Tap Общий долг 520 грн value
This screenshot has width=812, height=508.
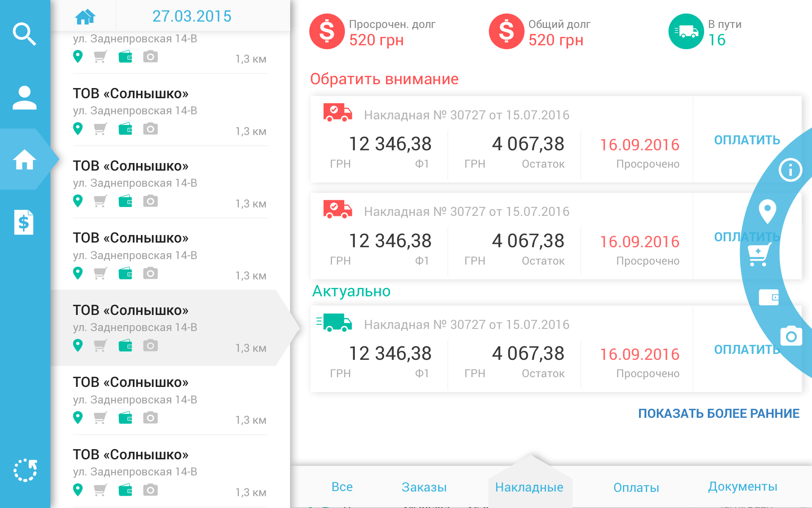pyautogui.click(x=556, y=40)
